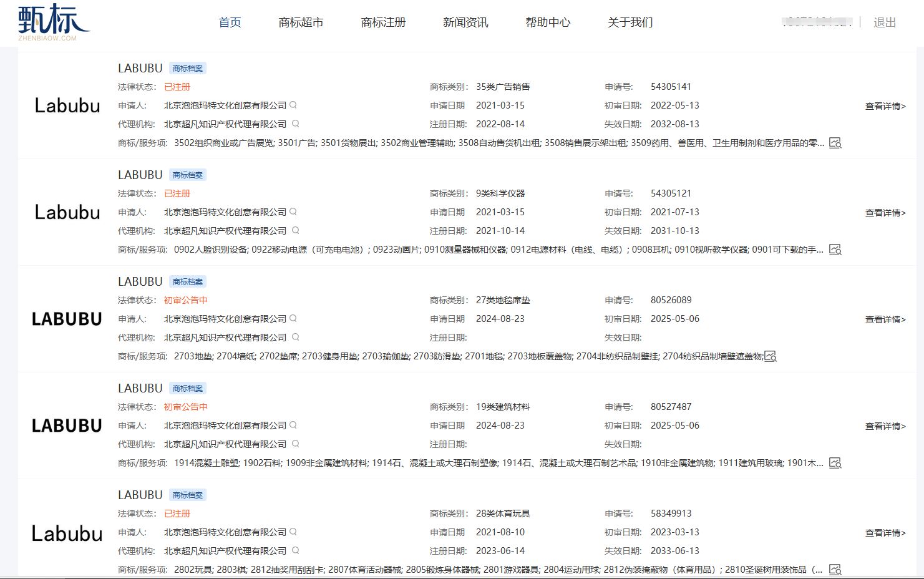This screenshot has height=579, width=924.
Task: Click registration date 2021-10-14
Action: coord(500,231)
